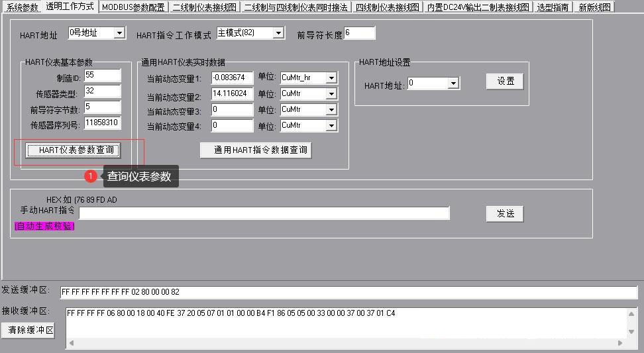Viewport: 644px width, 353px height.
Task: Select the 透明工作方式 tab
Action: (x=70, y=6)
